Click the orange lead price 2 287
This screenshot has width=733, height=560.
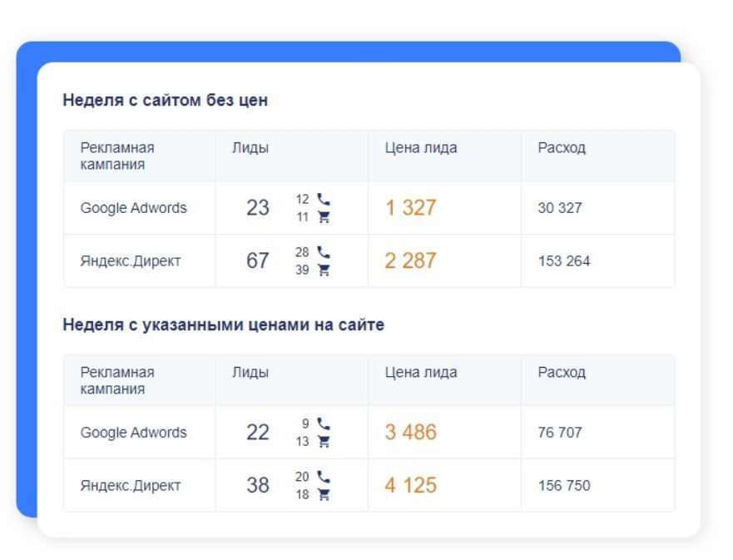click(x=410, y=261)
